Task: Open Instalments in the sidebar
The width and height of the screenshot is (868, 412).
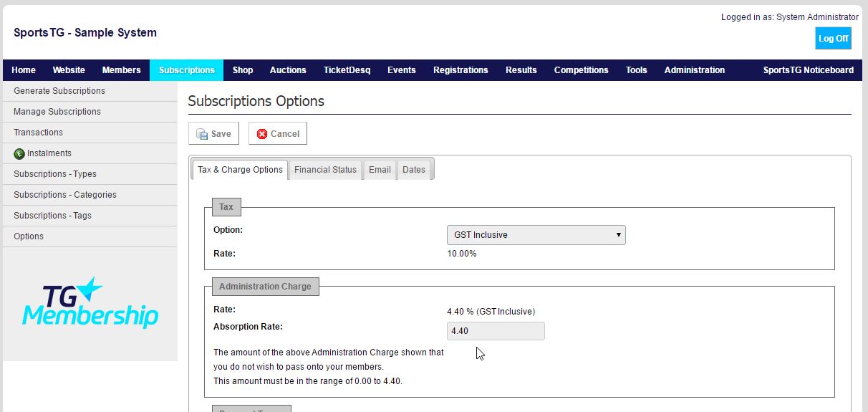Action: pos(90,153)
